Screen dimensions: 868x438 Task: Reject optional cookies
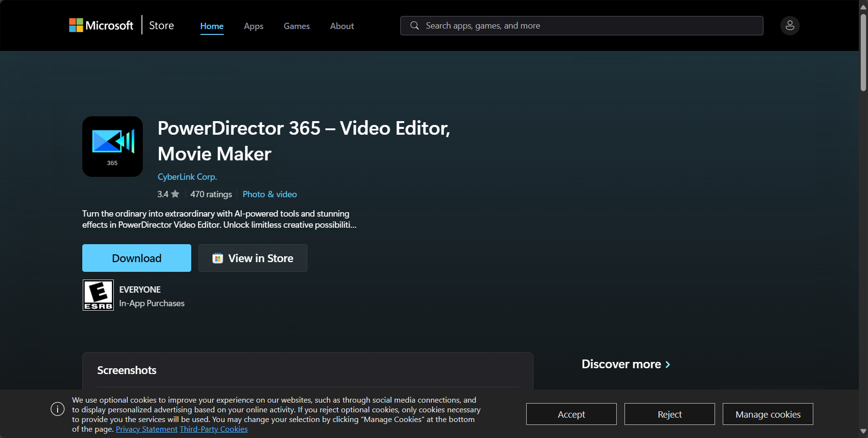[670, 414]
